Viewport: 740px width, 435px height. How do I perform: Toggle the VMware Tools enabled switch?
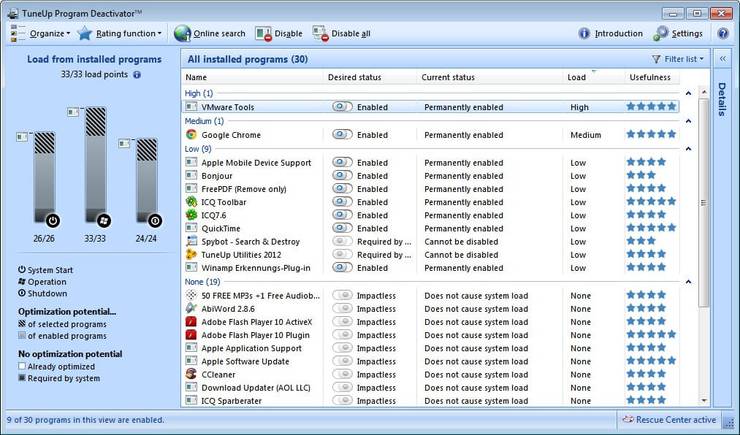(342, 105)
